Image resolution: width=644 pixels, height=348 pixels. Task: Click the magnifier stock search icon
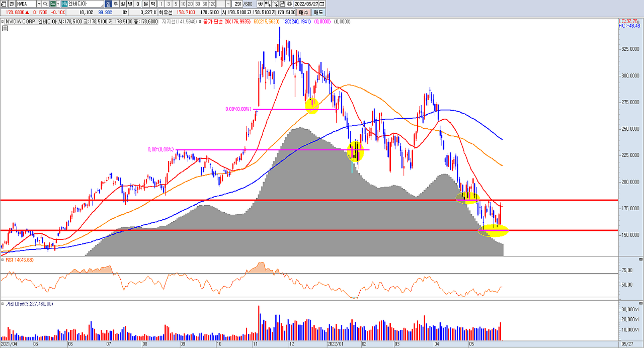pos(45,4)
